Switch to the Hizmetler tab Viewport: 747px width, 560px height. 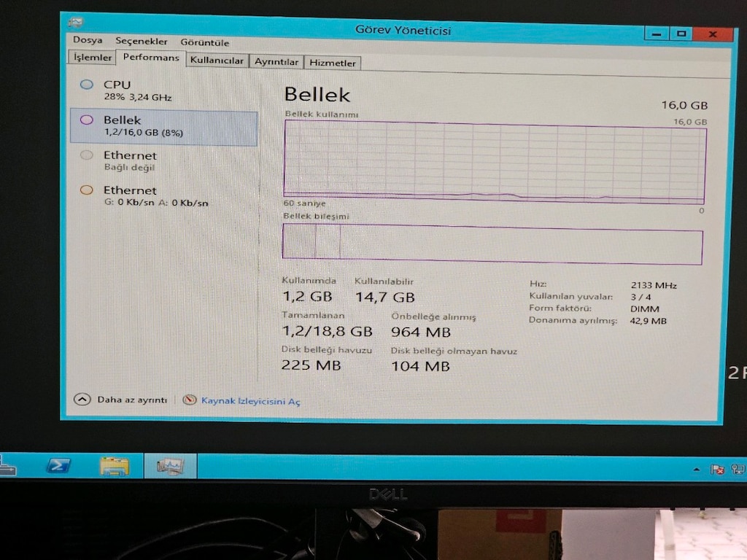(333, 63)
